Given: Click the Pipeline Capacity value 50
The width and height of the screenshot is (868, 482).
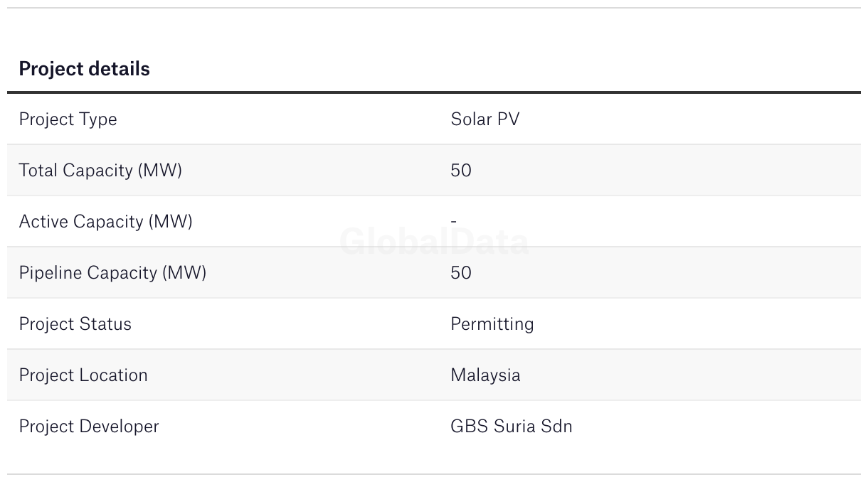Looking at the screenshot, I should 461,273.
